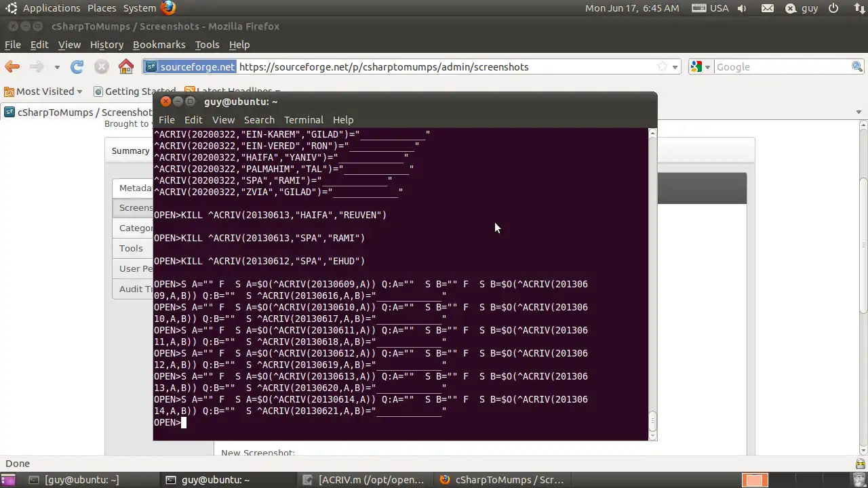Image resolution: width=868 pixels, height=488 pixels.
Task: Click the Done status bar text
Action: (18, 464)
